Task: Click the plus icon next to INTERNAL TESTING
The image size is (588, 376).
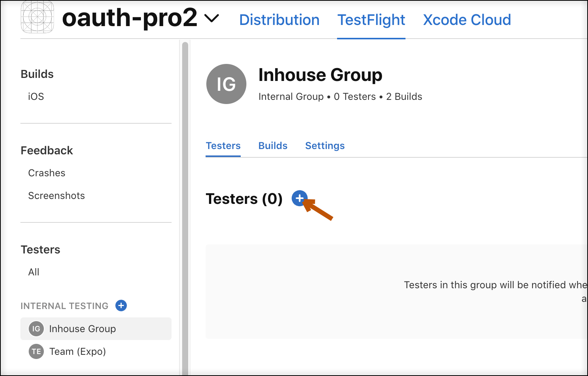Action: click(121, 305)
